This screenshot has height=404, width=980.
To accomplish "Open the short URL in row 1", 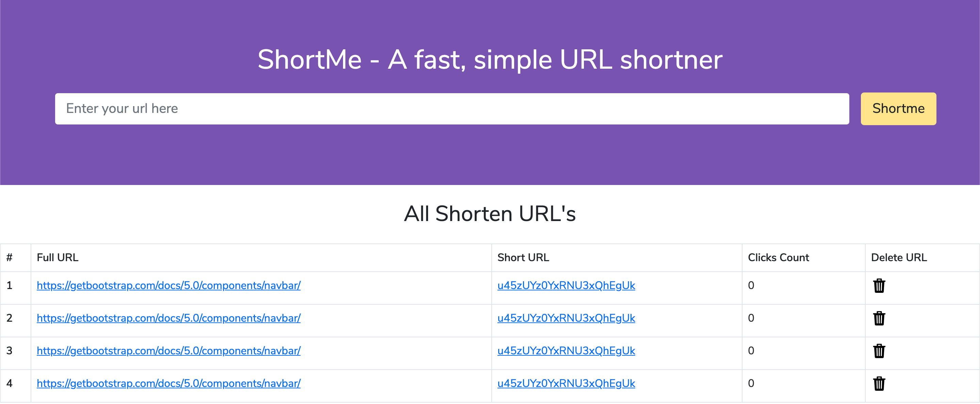I will pyautogui.click(x=566, y=285).
